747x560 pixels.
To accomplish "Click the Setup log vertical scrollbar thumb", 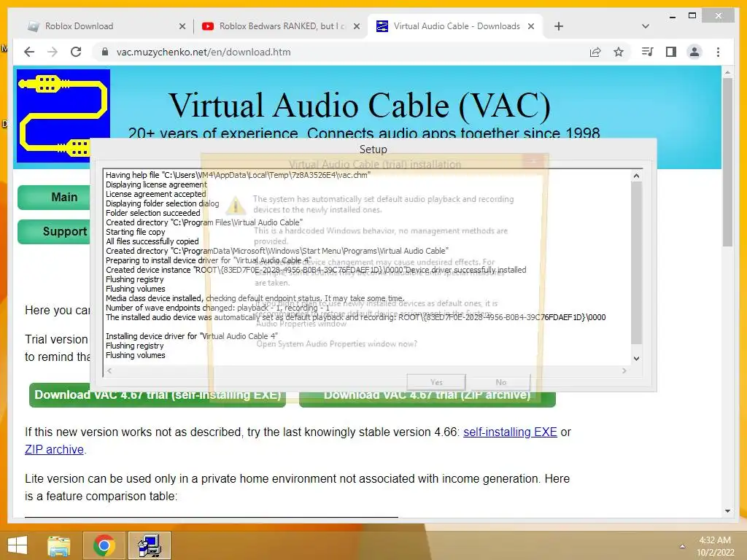I will [636, 262].
